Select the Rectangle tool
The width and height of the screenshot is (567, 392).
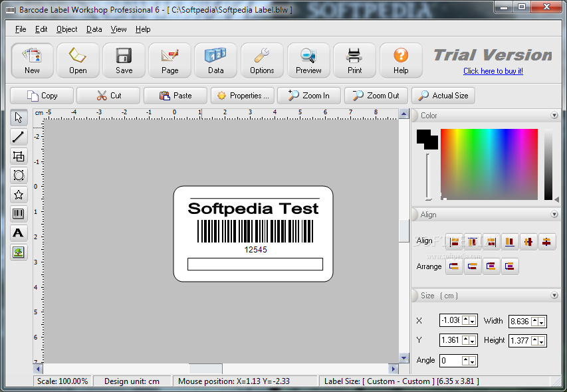[x=19, y=156]
